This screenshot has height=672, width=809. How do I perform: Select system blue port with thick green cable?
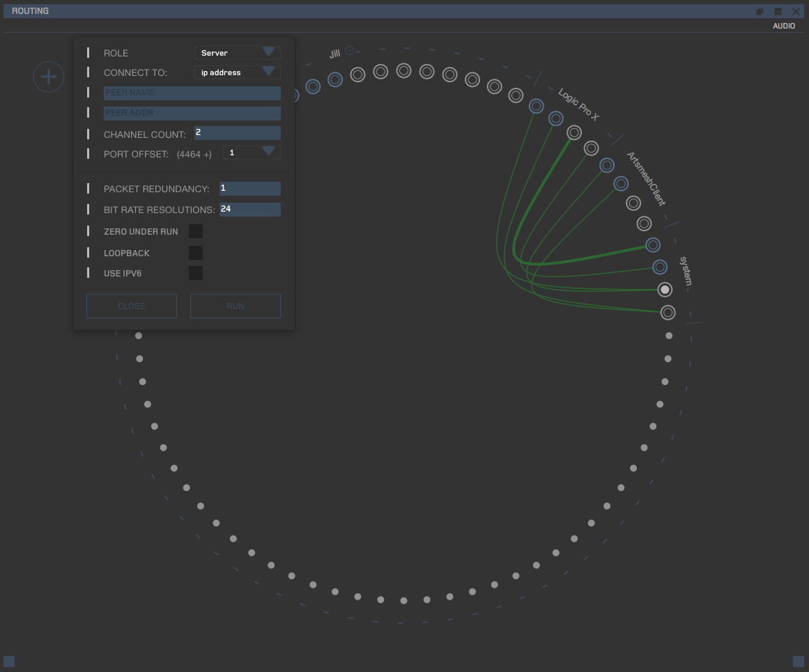pyautogui.click(x=653, y=245)
